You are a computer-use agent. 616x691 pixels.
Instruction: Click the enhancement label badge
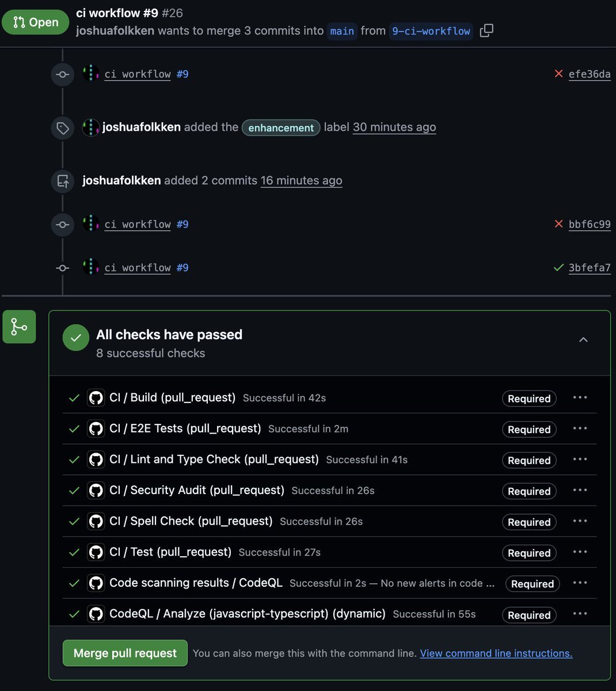pos(281,128)
